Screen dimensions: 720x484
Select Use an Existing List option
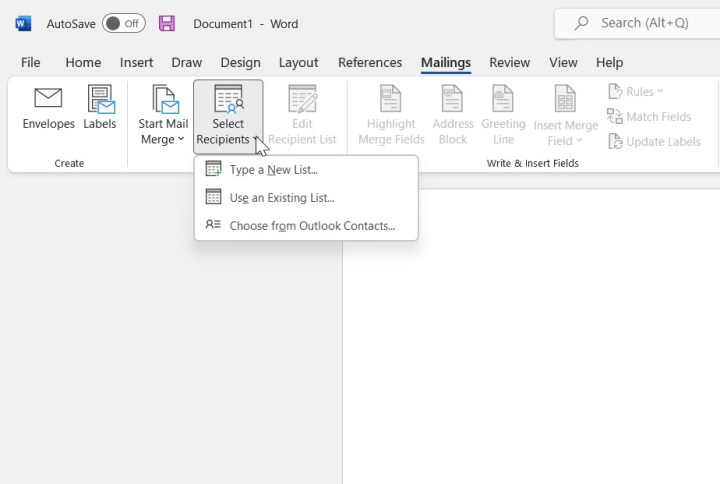(281, 198)
